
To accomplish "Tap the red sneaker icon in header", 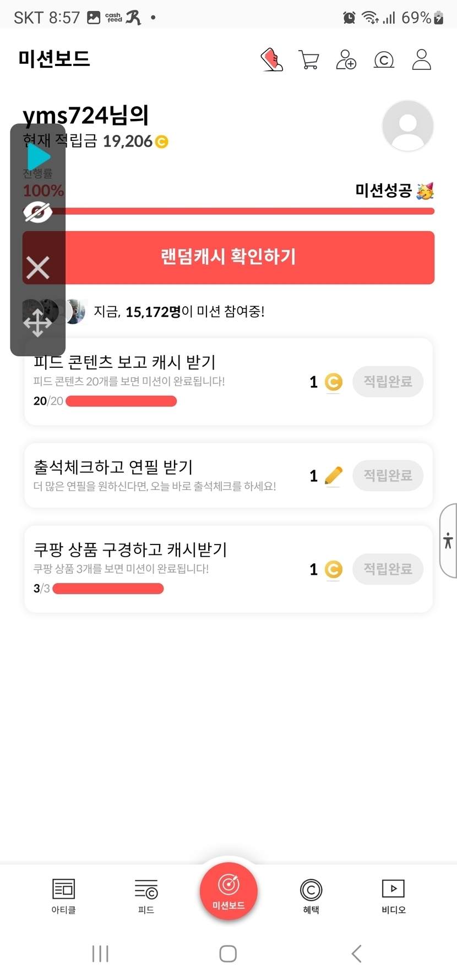I will coord(272,59).
